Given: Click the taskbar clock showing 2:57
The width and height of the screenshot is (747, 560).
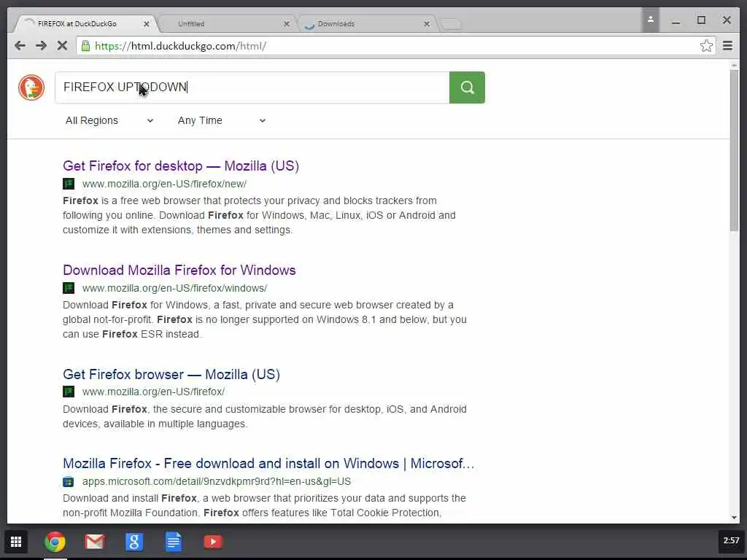Looking at the screenshot, I should [731, 540].
